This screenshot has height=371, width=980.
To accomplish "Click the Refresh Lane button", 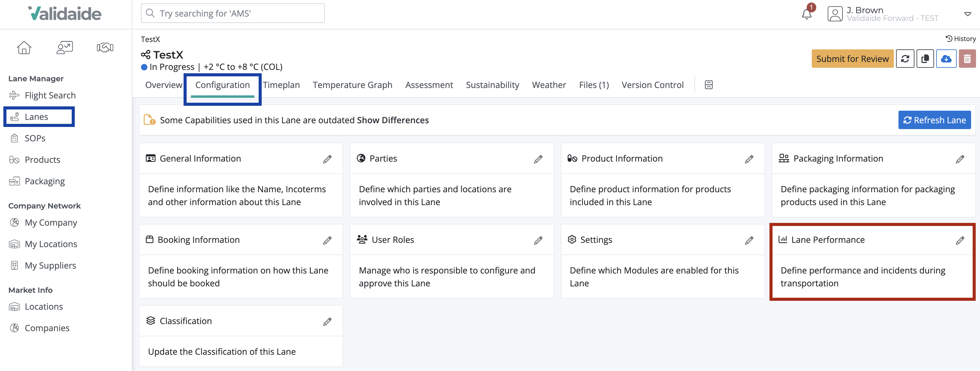I will point(935,120).
